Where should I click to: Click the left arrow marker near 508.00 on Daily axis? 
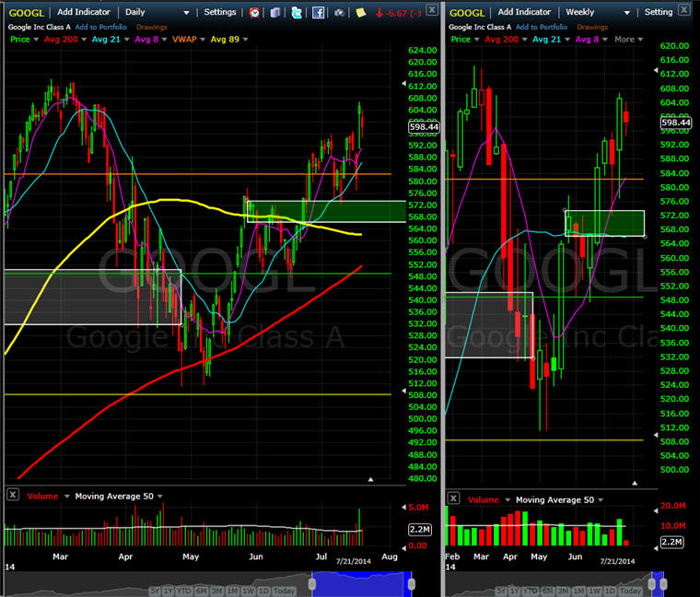pyautogui.click(x=404, y=391)
